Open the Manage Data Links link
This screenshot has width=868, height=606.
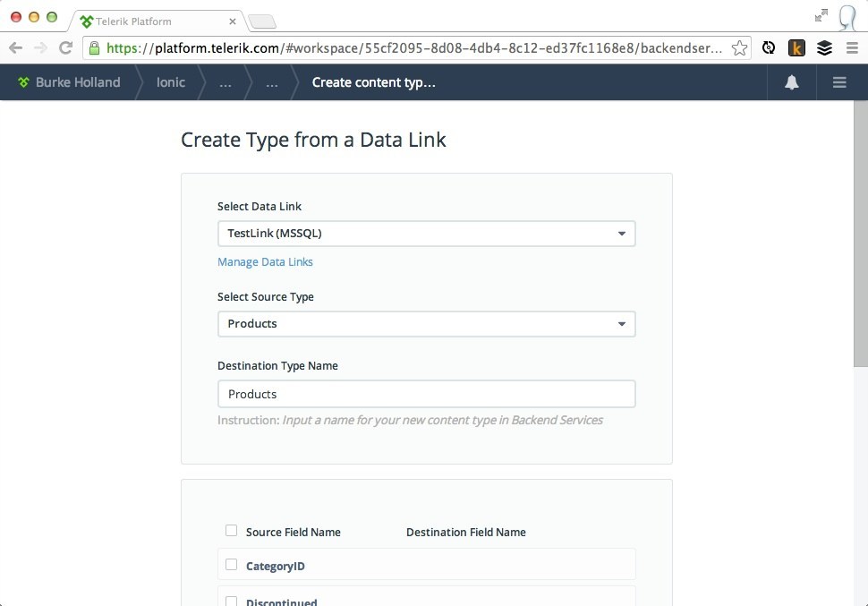click(x=265, y=262)
